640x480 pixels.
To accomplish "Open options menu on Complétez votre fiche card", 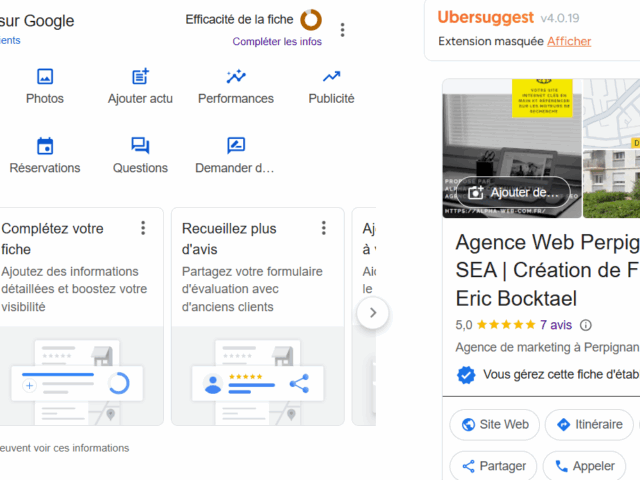I will click(143, 228).
